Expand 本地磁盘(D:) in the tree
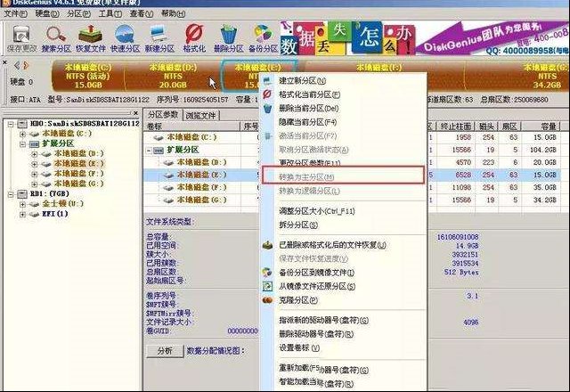 [35, 154]
